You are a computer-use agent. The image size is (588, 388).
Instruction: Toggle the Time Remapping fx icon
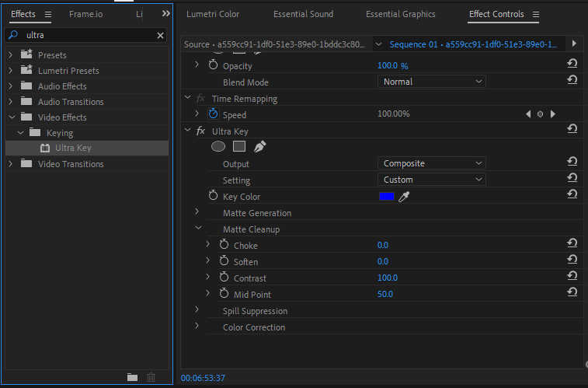(x=200, y=98)
